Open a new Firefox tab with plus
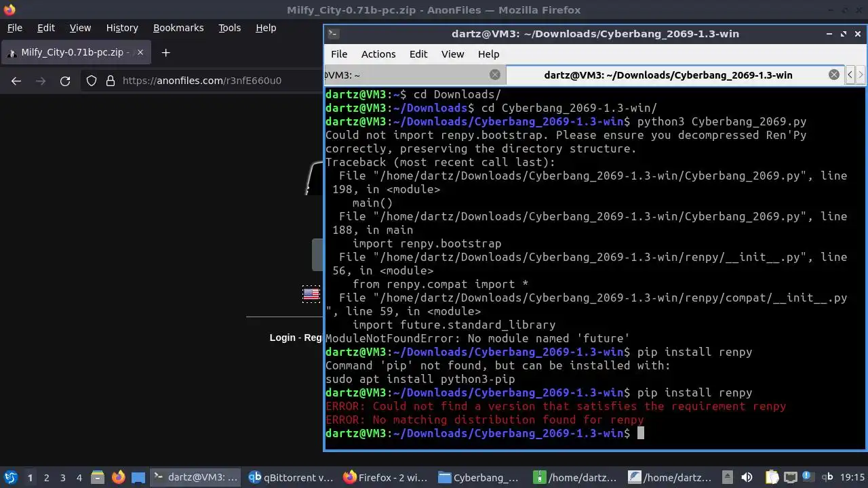 (x=165, y=52)
